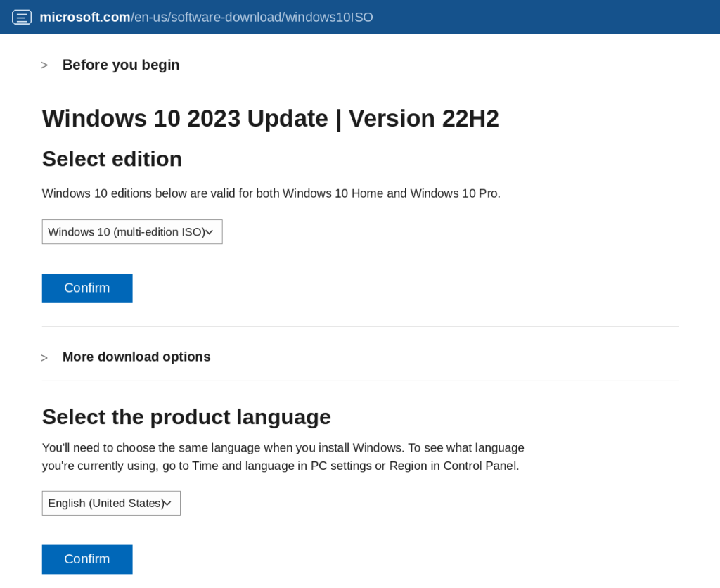Confirm the selected Windows 10 edition
This screenshot has height=588, width=720.
(x=87, y=288)
